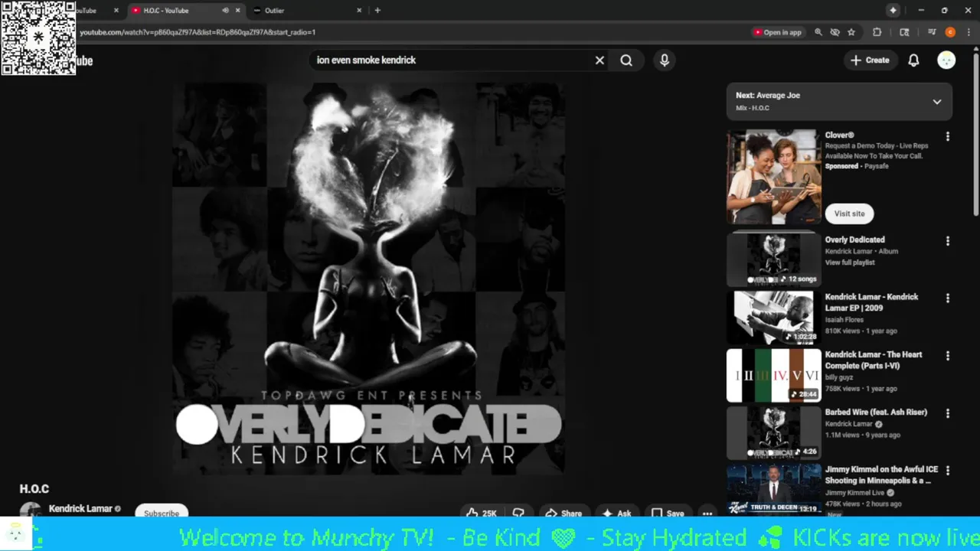Click the Kendrick Lamar channel avatar
This screenshot has width=980, height=551.
30,510
